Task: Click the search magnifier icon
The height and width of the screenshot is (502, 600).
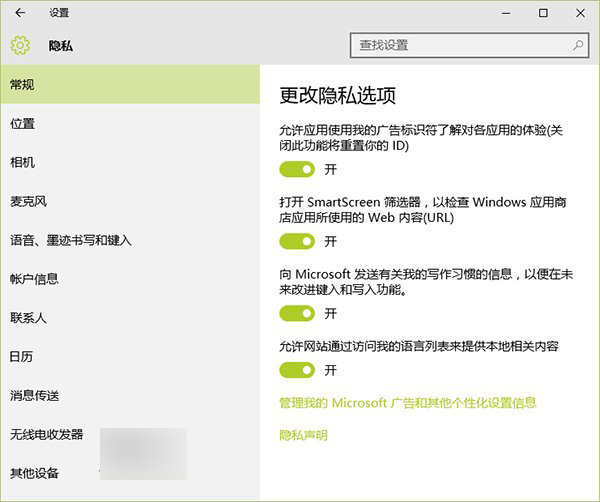Action: [578, 45]
